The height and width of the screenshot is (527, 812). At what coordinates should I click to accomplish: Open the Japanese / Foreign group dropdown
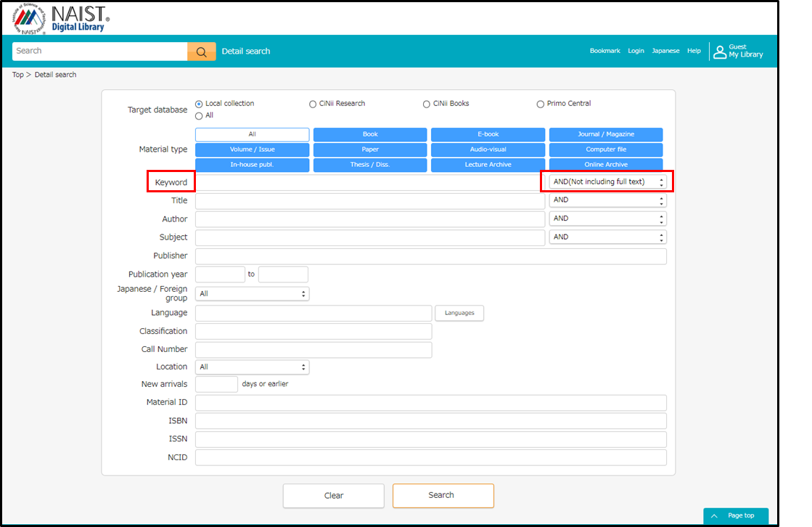point(253,294)
